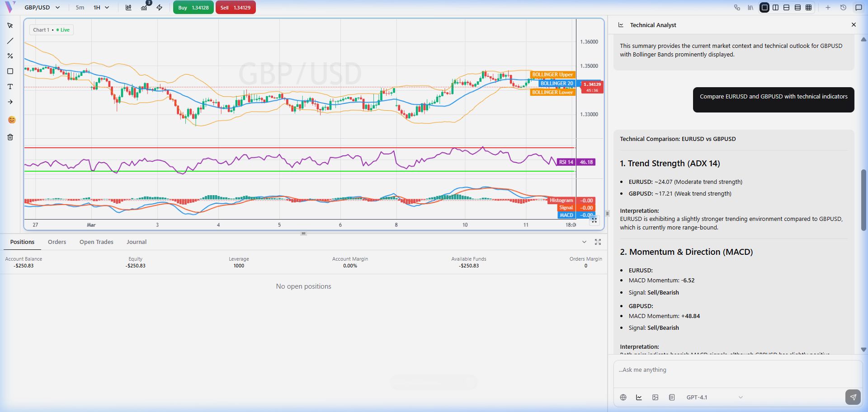868x412 pixels.
Task: Delete drawings with the trash icon
Action: click(x=10, y=137)
